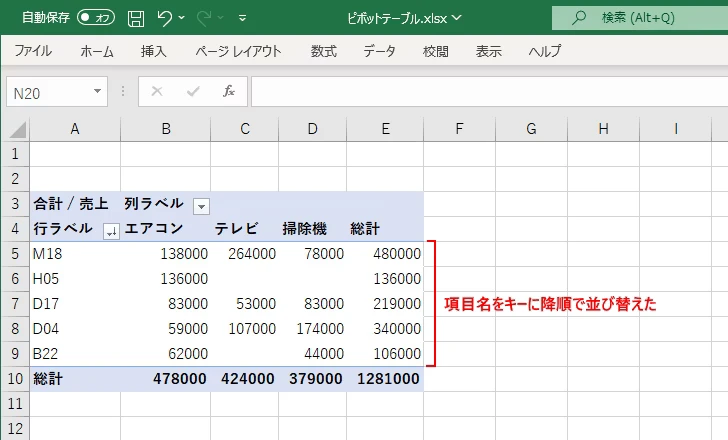
Task: Select column H header
Action: [x=604, y=129]
